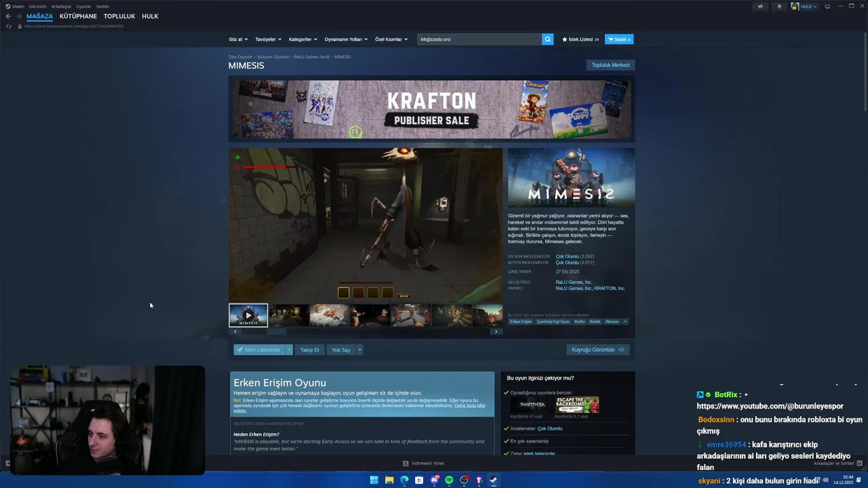The height and width of the screenshot is (488, 868).
Task: Open Steam from the taskbar
Action: click(494, 480)
